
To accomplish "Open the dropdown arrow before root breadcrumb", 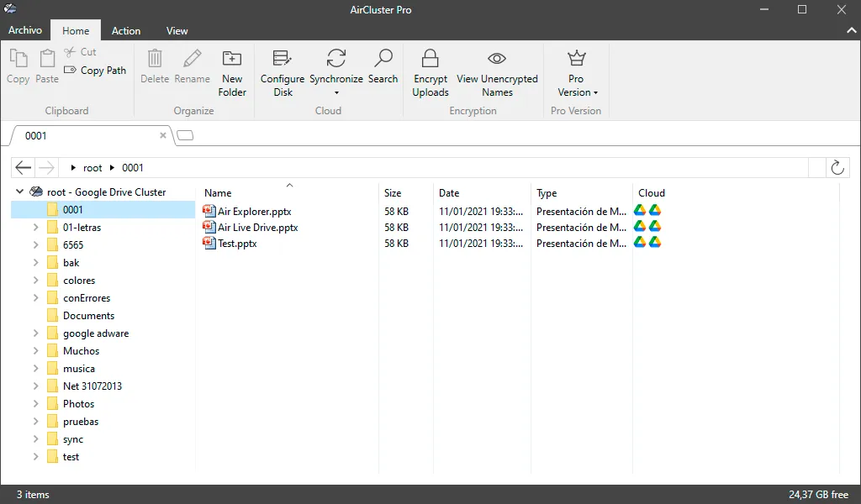I will pos(72,168).
